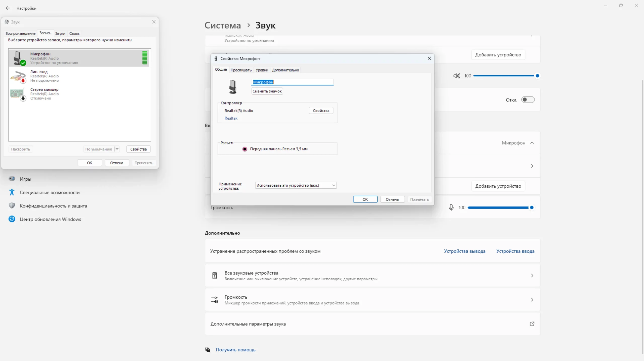Click the Сменить значок button
Image resolution: width=644 pixels, height=361 pixels.
pyautogui.click(x=267, y=91)
